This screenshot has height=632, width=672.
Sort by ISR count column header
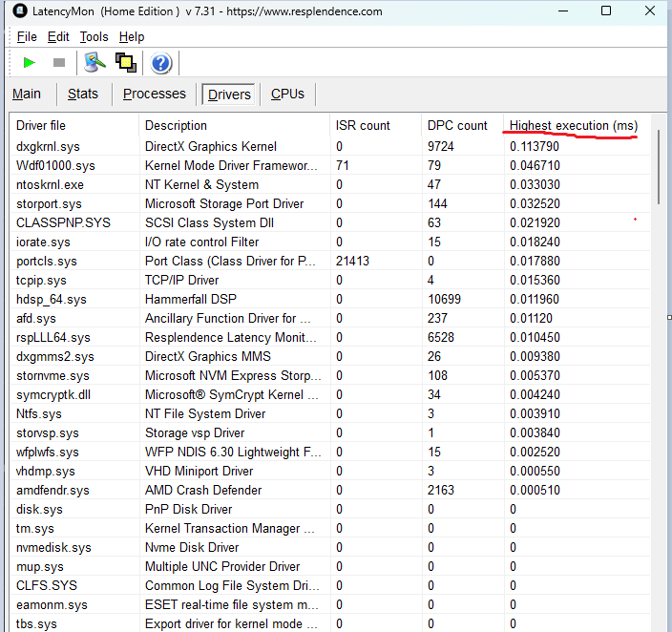(363, 125)
